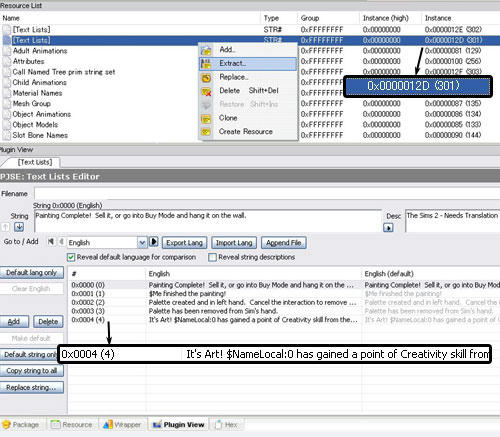
Task: Click the Filename input field
Action: 267,194
